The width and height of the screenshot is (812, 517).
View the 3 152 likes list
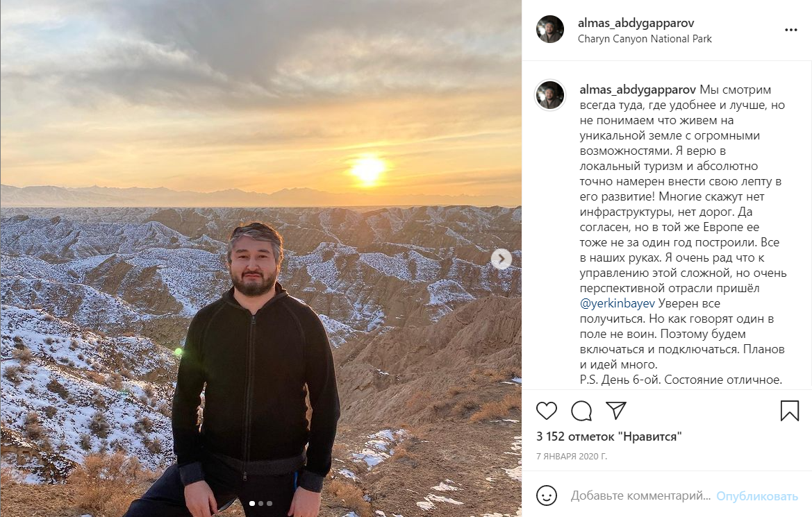(609, 437)
